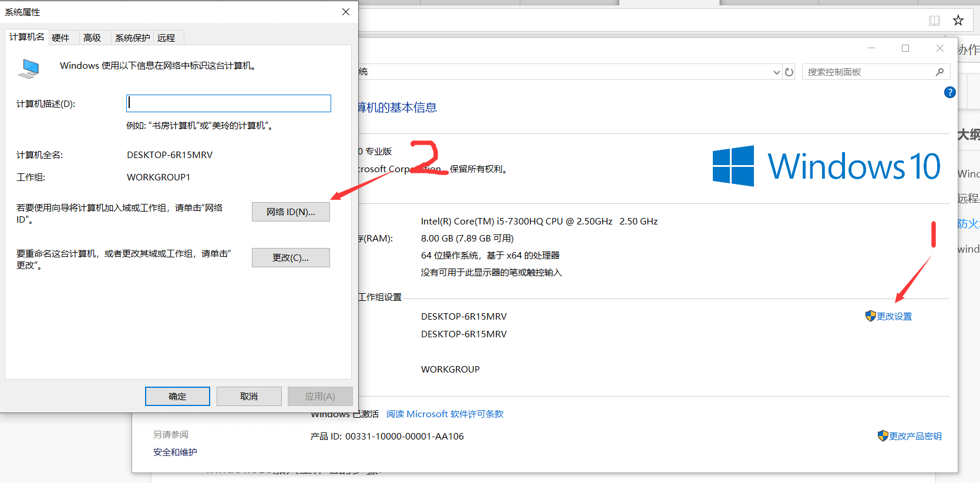Click the 保留所有权利 copyright text
Image resolution: width=980 pixels, height=483 pixels.
pos(478,169)
